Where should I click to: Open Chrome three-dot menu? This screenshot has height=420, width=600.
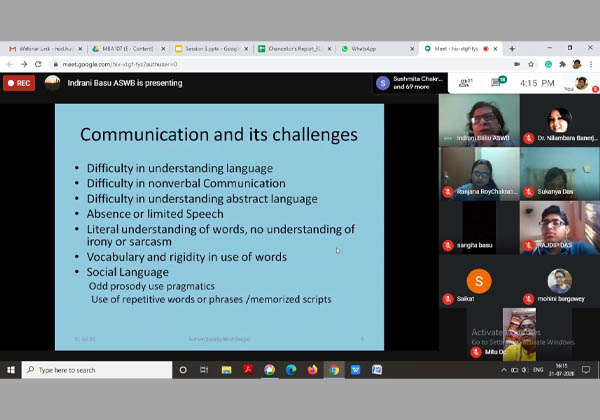coord(591,64)
